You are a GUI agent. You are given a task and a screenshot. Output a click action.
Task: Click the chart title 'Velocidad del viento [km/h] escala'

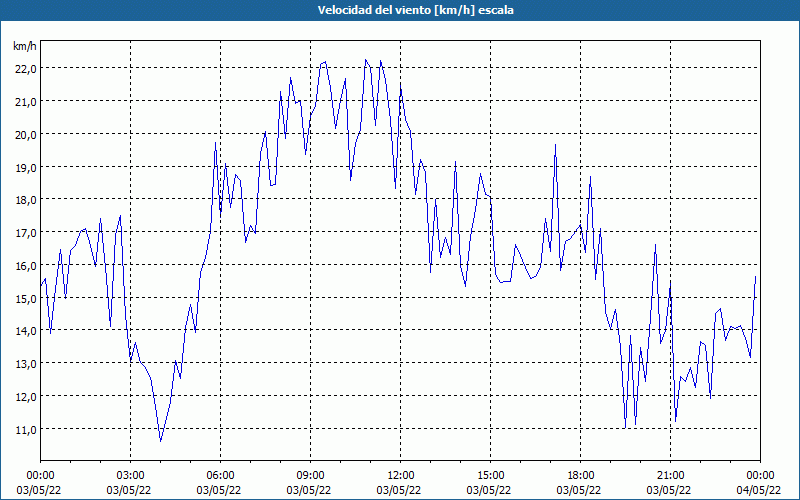[x=415, y=10]
